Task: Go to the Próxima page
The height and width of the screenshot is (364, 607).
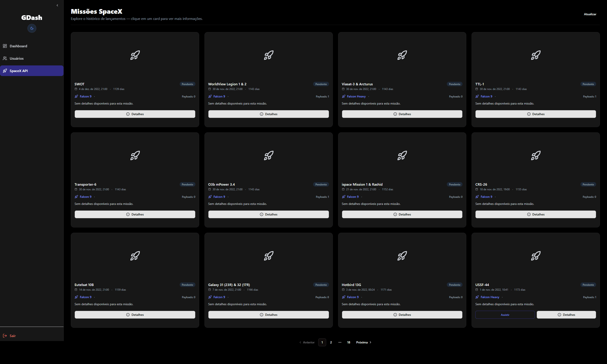Action: (x=363, y=342)
